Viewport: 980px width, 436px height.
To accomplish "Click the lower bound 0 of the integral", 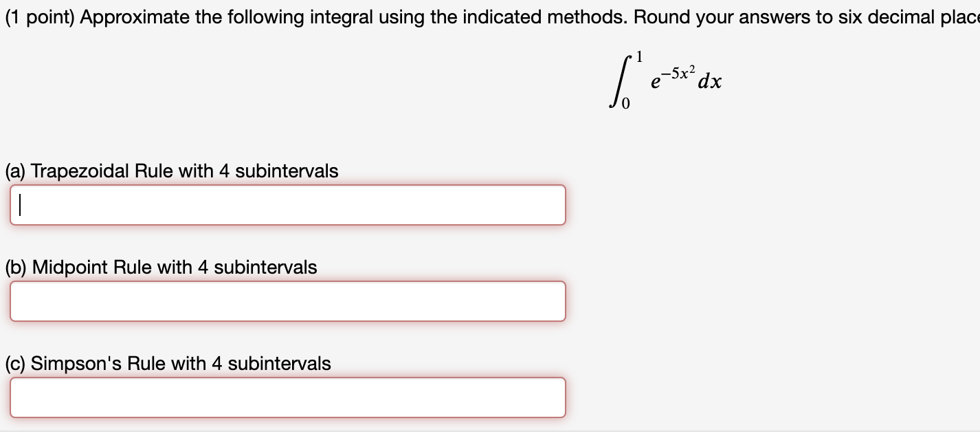I will [x=625, y=102].
